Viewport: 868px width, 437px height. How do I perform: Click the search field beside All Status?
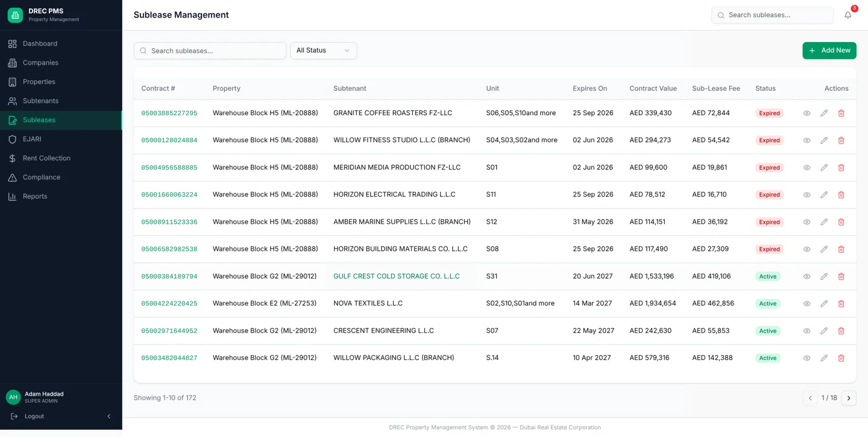(210, 51)
